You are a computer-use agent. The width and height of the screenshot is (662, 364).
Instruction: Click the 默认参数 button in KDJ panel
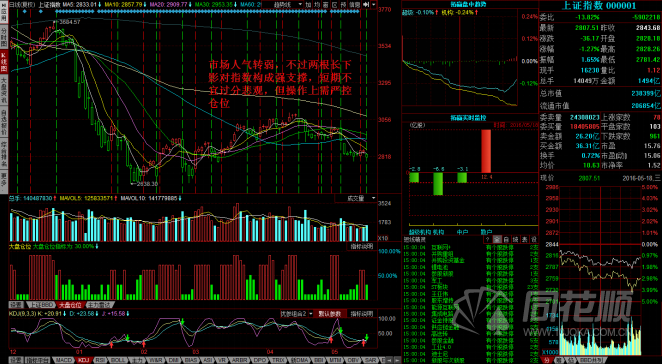331,314
